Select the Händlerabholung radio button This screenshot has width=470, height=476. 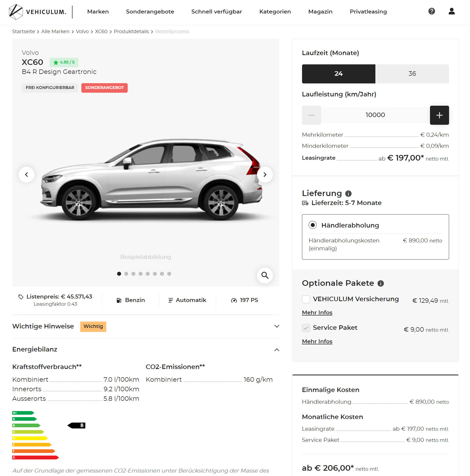point(313,225)
